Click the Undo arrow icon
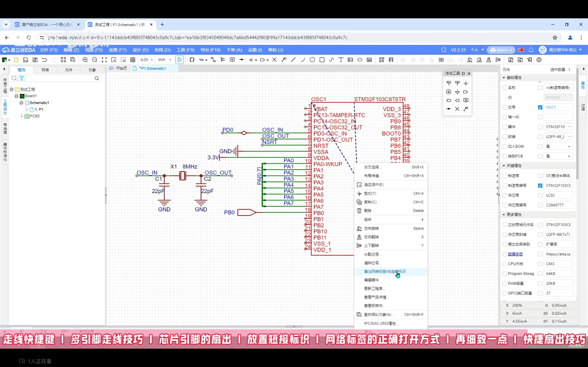Image resolution: width=588 pixels, height=367 pixels. (x=44, y=60)
